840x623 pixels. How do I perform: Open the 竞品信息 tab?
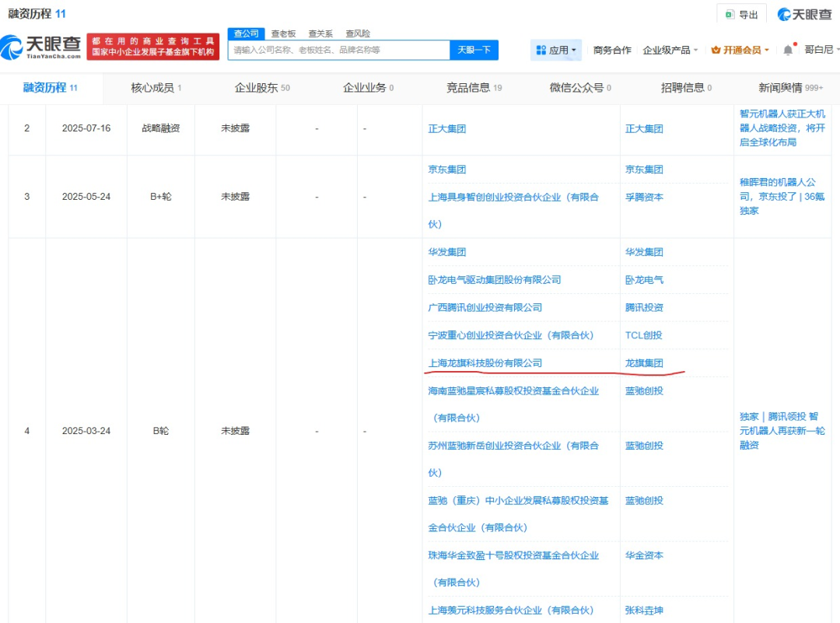(474, 88)
